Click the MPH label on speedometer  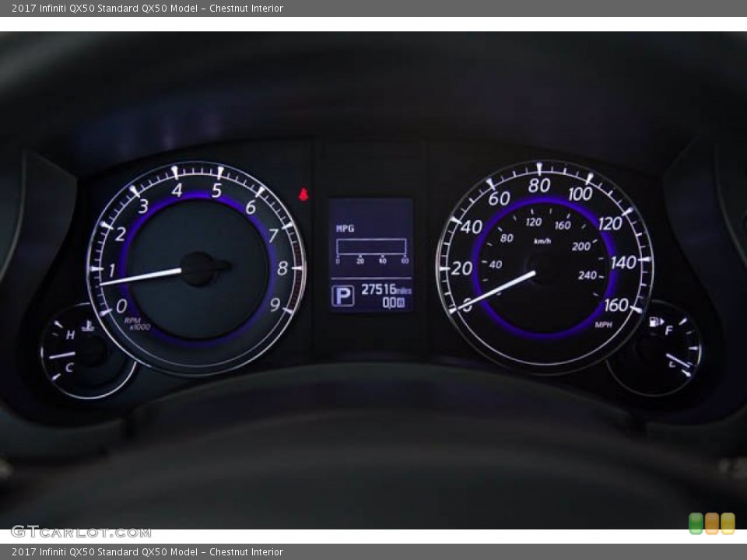pyautogui.click(x=603, y=325)
